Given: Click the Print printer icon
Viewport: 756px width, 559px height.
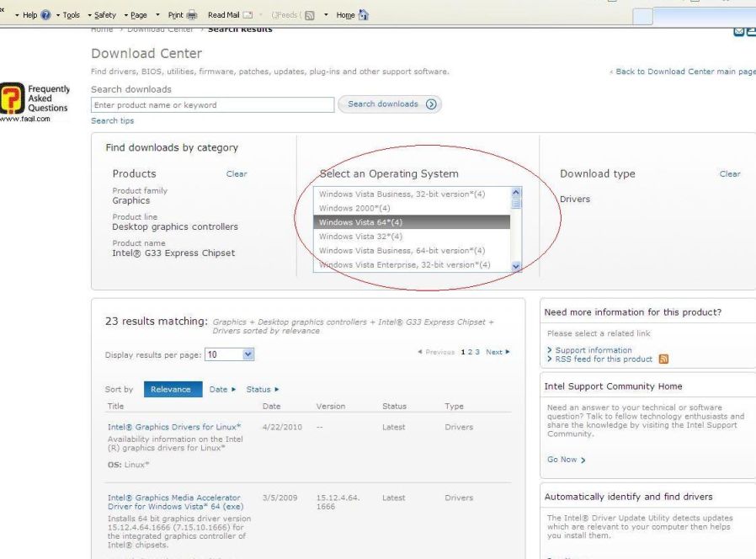Looking at the screenshot, I should (x=193, y=14).
